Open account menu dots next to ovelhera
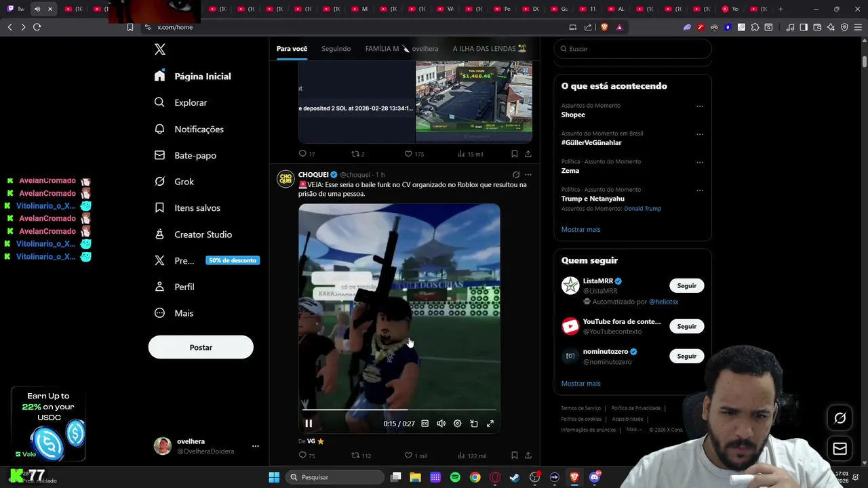The height and width of the screenshot is (488, 868). click(x=255, y=446)
